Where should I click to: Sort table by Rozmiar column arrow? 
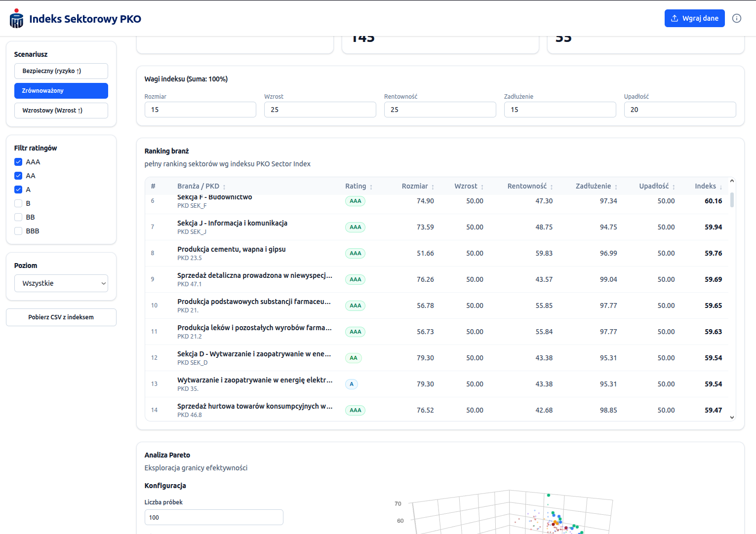[433, 187]
